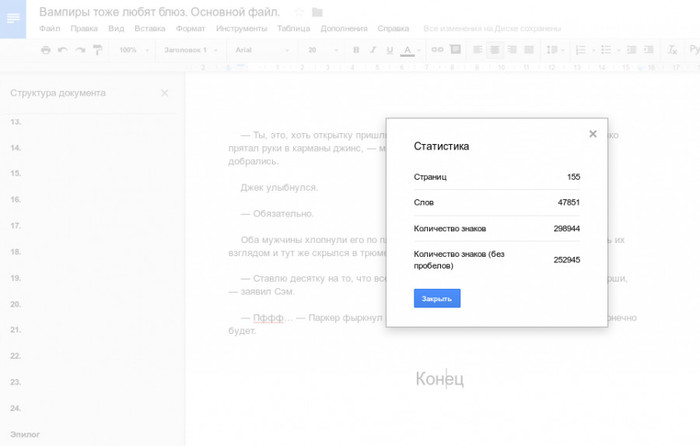The width and height of the screenshot is (700, 446).
Task: Go to outline heading 20
Action: tap(16, 304)
